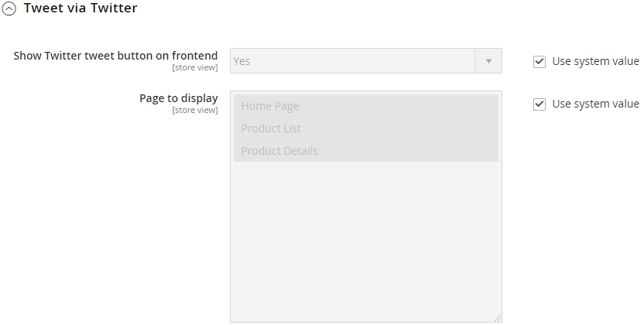Click resize grip of Page to display list
The image size is (644, 325).
(x=497, y=317)
